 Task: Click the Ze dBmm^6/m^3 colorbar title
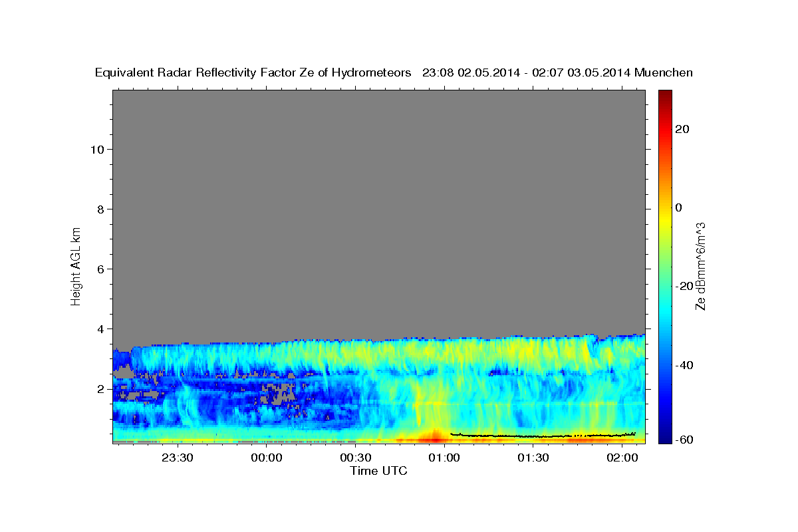point(700,266)
